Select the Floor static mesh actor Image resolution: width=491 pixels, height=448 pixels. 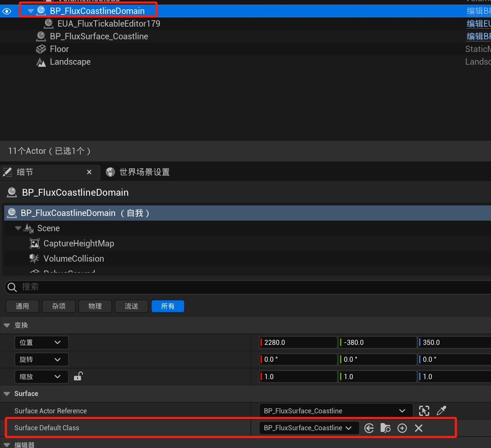pos(59,49)
